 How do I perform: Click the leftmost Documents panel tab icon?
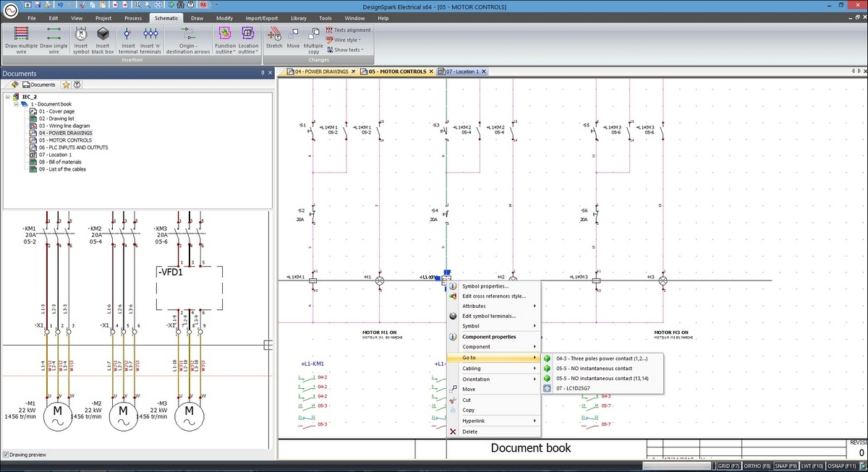point(15,85)
